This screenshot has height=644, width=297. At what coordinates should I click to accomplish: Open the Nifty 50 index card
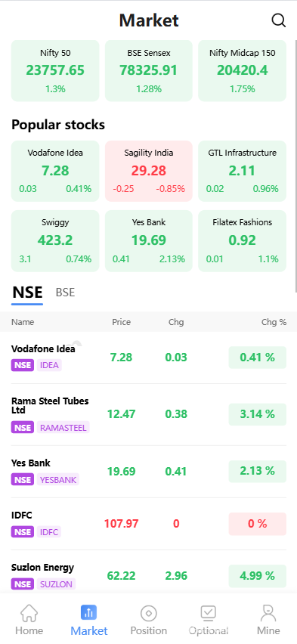(55, 70)
